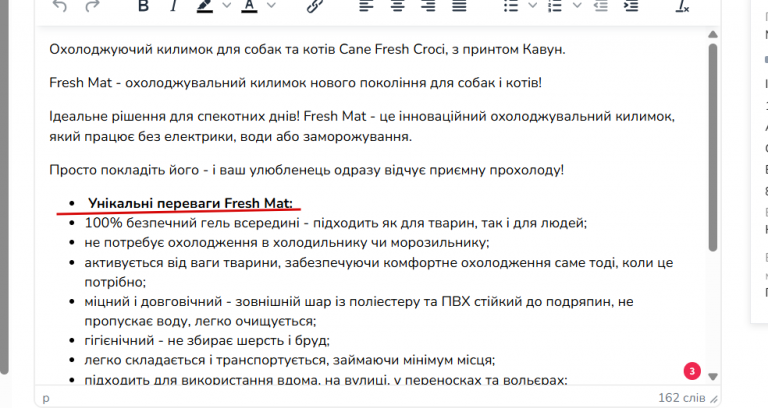Apply the text color
768x408 pixels.
pos(249,5)
